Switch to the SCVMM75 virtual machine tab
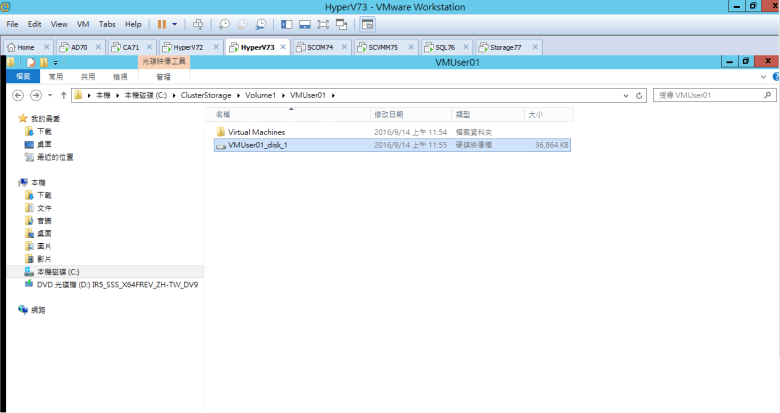Image resolution: width=780 pixels, height=413 pixels. (382, 47)
